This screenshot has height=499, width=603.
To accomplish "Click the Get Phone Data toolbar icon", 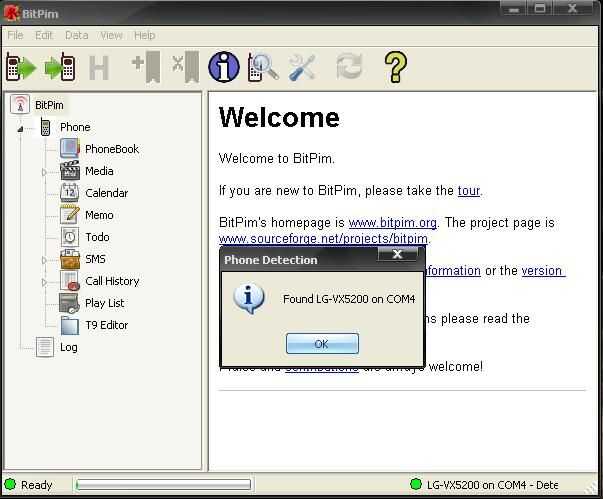I will click(x=21, y=68).
